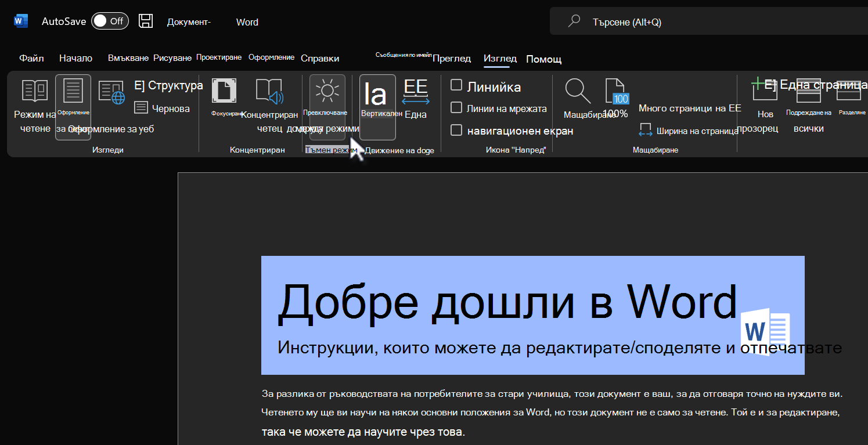Check the навигационен екран checkbox
The width and height of the screenshot is (868, 445).
pyautogui.click(x=456, y=130)
